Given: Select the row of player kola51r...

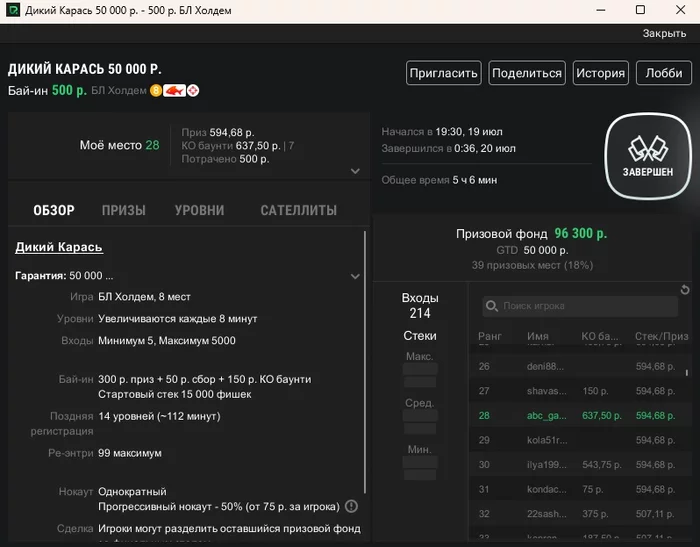Looking at the screenshot, I should tap(578, 440).
